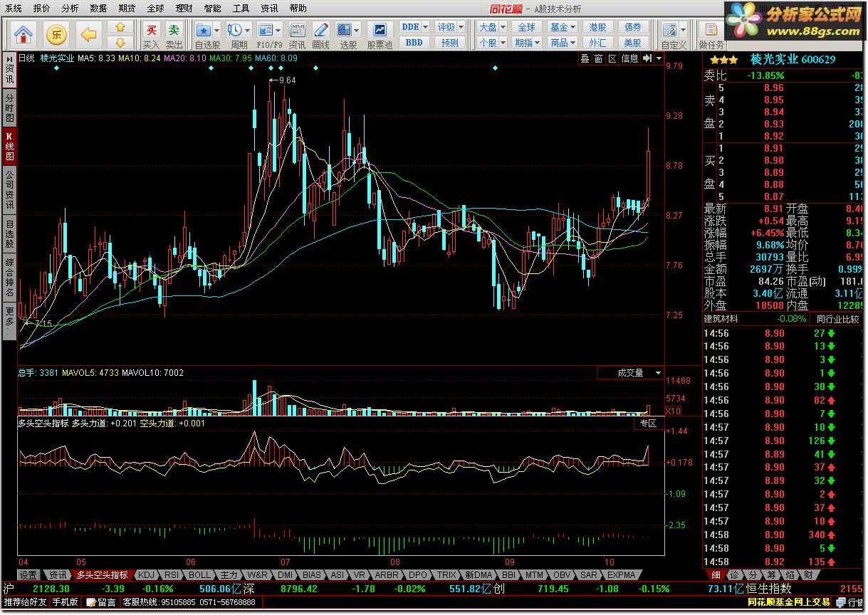868x615 pixels.
Task: Open the 系统 menu
Action: [x=14, y=8]
